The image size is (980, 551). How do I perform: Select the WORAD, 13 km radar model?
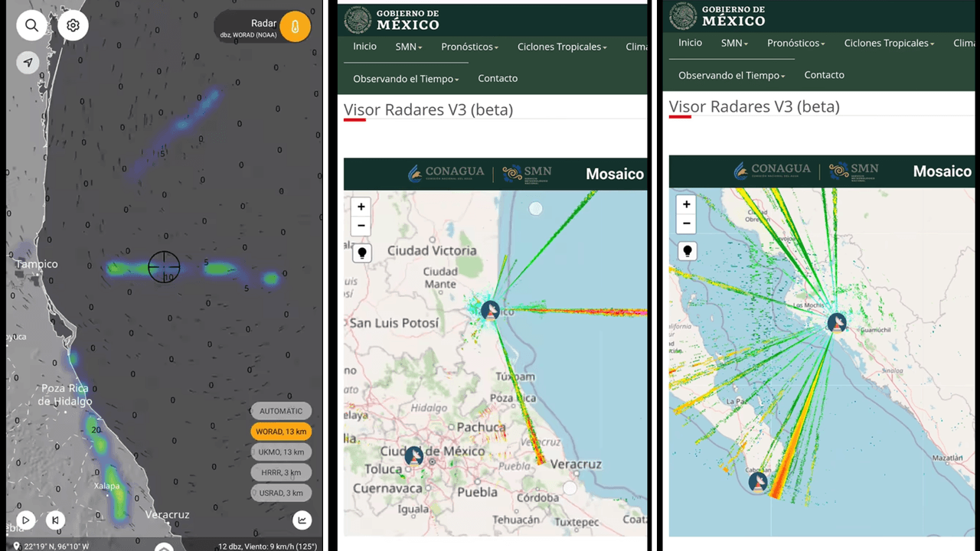click(281, 431)
